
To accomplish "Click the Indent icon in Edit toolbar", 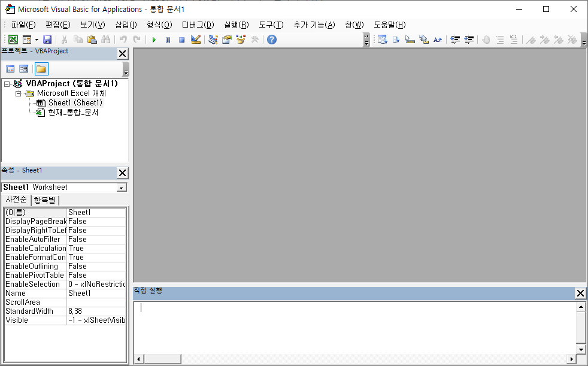I will pos(455,40).
